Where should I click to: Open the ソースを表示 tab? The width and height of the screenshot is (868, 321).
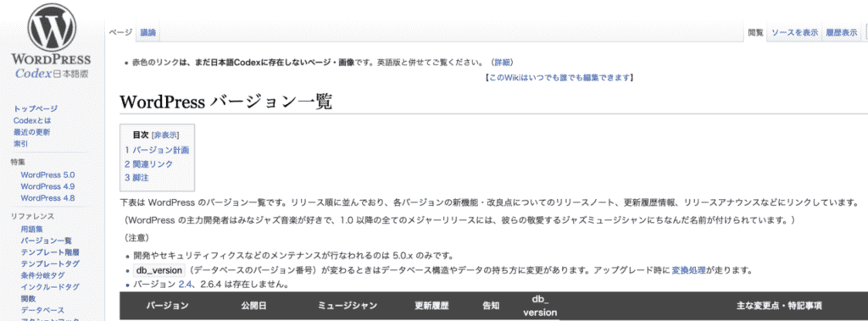(x=794, y=33)
